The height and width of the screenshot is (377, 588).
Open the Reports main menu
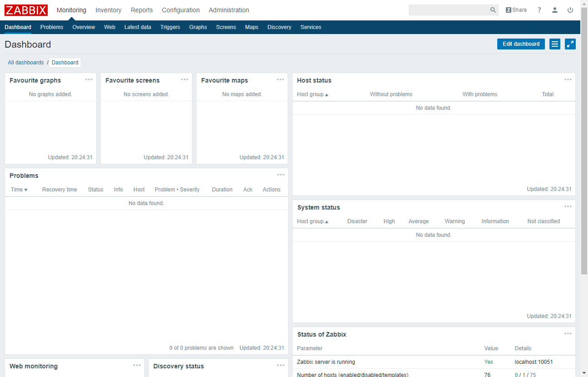[142, 10]
